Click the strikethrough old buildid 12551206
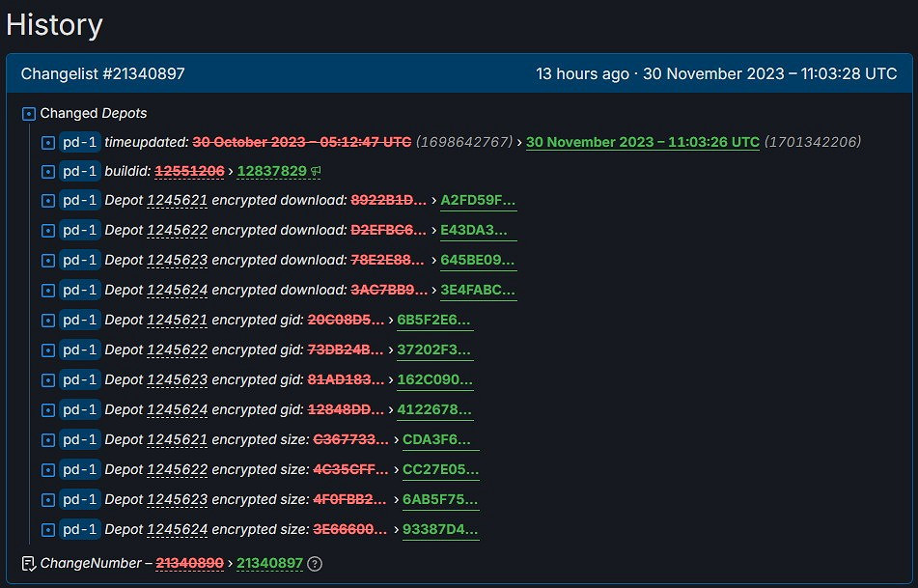Viewport: 918px width, 588px height. point(188,170)
